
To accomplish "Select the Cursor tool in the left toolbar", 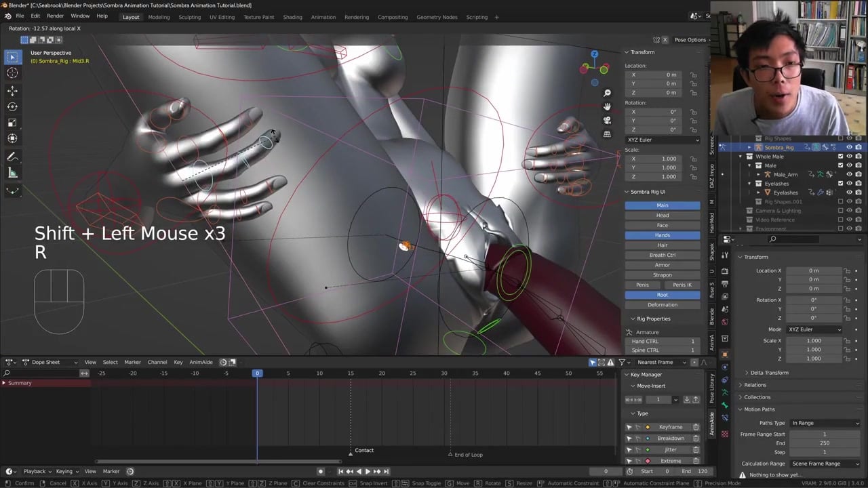I will pos(12,73).
